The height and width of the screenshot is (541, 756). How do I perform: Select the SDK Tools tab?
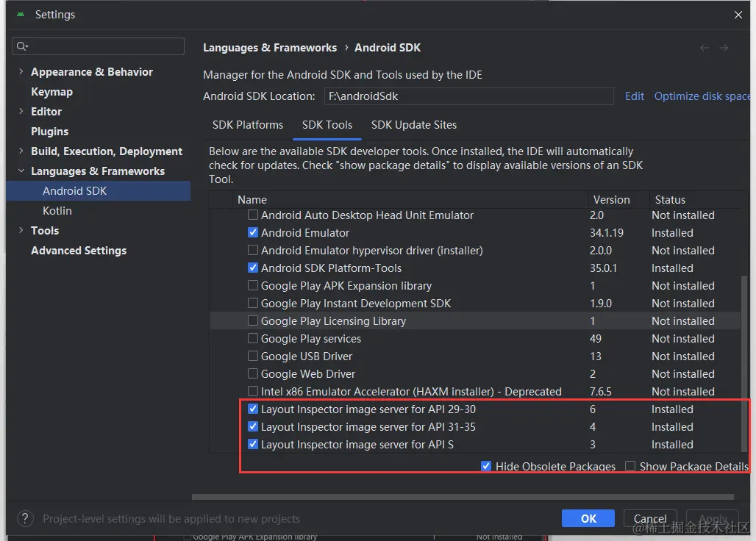click(327, 125)
